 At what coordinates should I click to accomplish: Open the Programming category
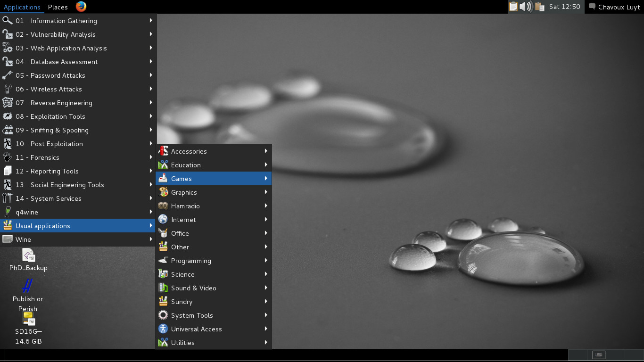191,261
